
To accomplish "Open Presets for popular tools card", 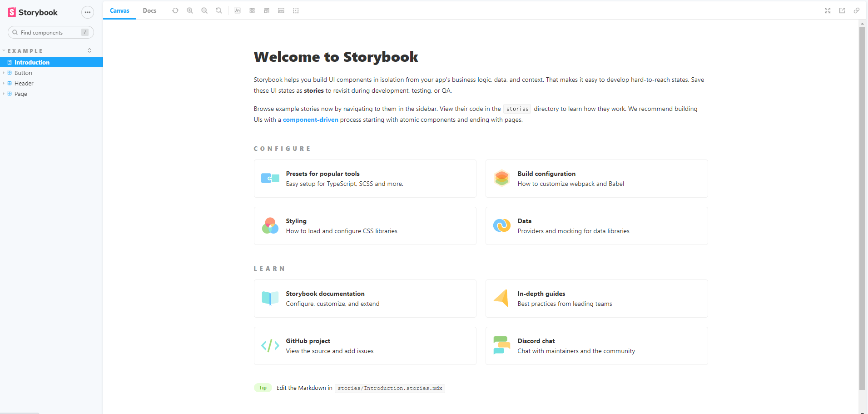I will 365,179.
